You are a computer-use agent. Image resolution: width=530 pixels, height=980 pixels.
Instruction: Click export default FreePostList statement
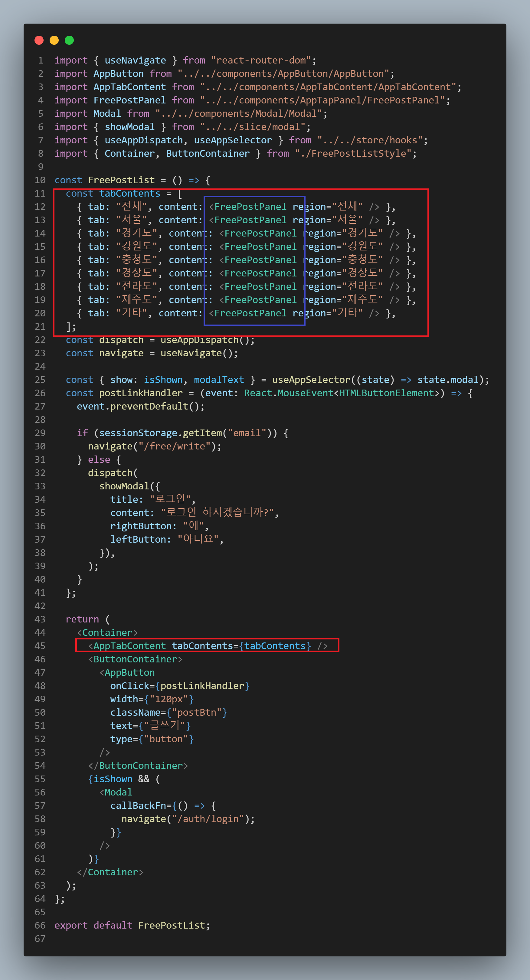coord(132,926)
